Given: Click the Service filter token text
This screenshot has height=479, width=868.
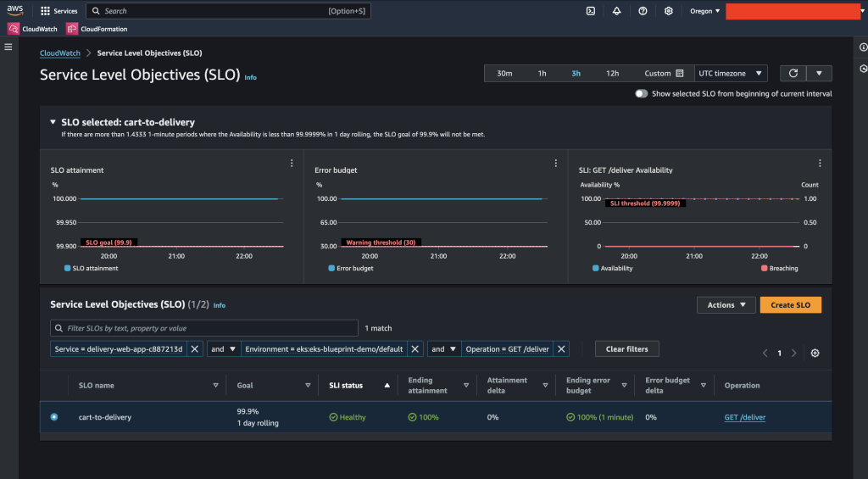Looking at the screenshot, I should pos(119,349).
